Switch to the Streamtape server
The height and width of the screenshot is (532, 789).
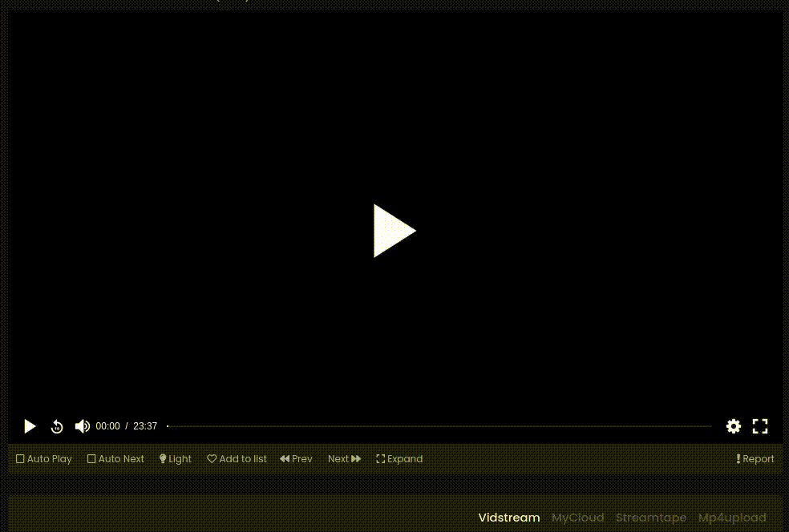click(x=650, y=518)
